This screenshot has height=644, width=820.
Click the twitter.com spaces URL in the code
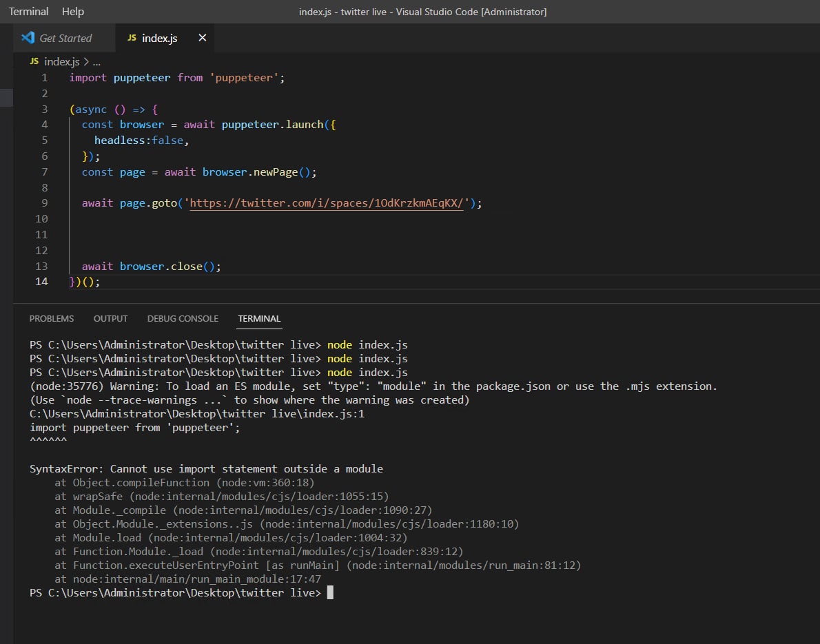[327, 203]
